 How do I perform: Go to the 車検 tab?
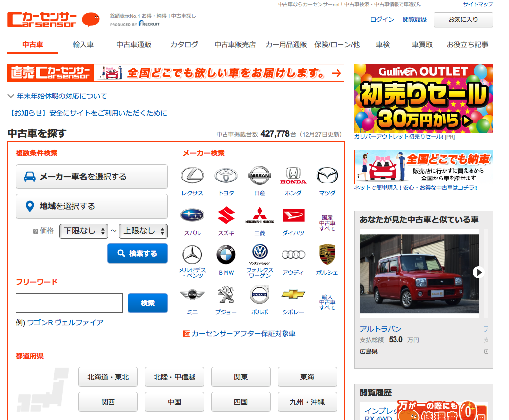(x=383, y=45)
